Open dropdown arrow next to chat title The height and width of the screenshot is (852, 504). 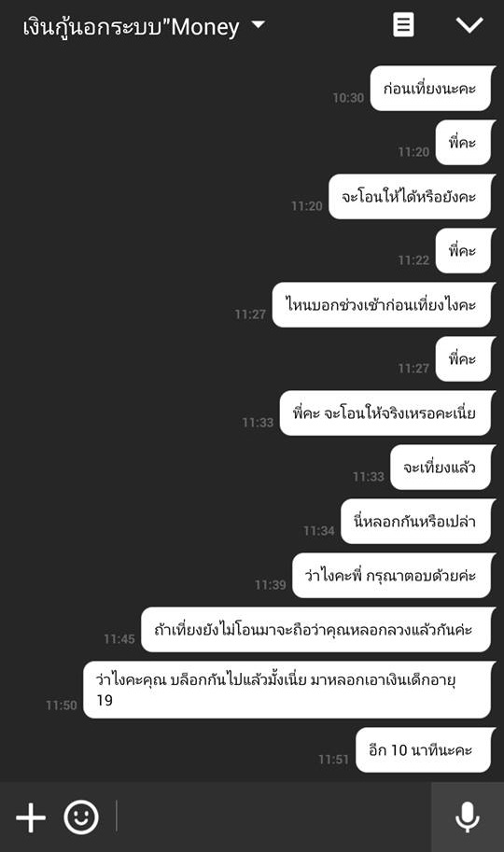click(259, 24)
